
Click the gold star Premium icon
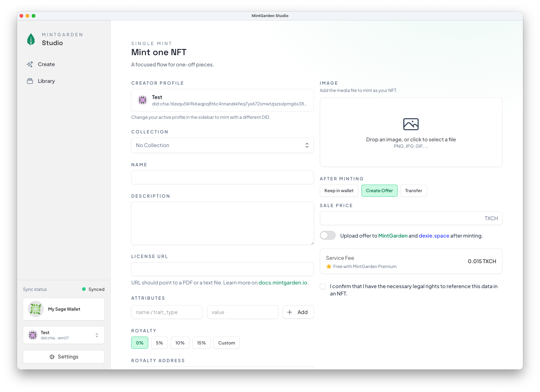[329, 267]
